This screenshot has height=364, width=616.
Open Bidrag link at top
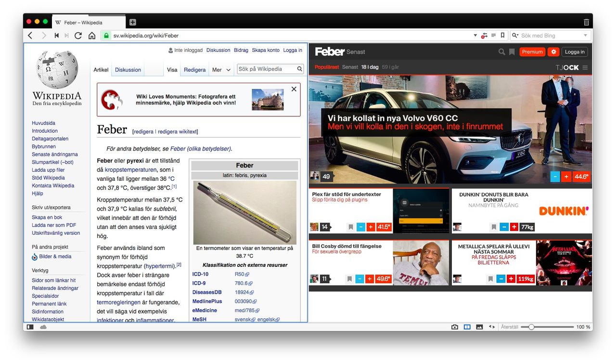point(241,50)
